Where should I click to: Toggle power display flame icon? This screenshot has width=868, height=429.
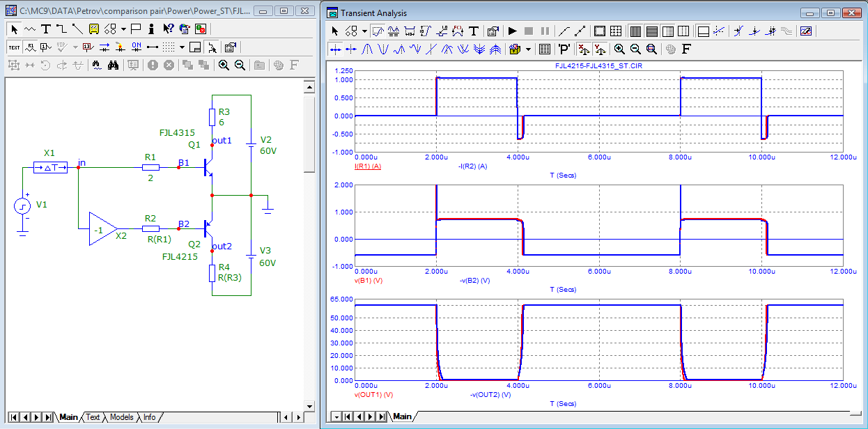point(121,47)
